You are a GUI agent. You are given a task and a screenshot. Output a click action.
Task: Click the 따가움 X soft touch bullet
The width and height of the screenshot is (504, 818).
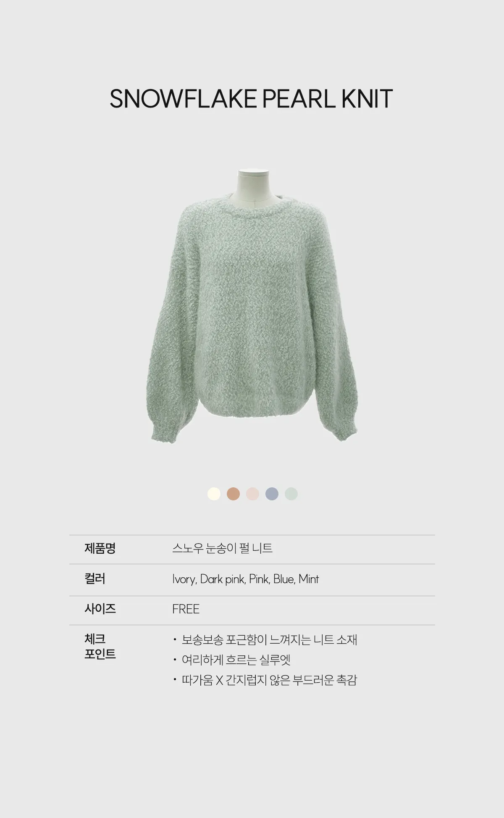click(x=269, y=680)
